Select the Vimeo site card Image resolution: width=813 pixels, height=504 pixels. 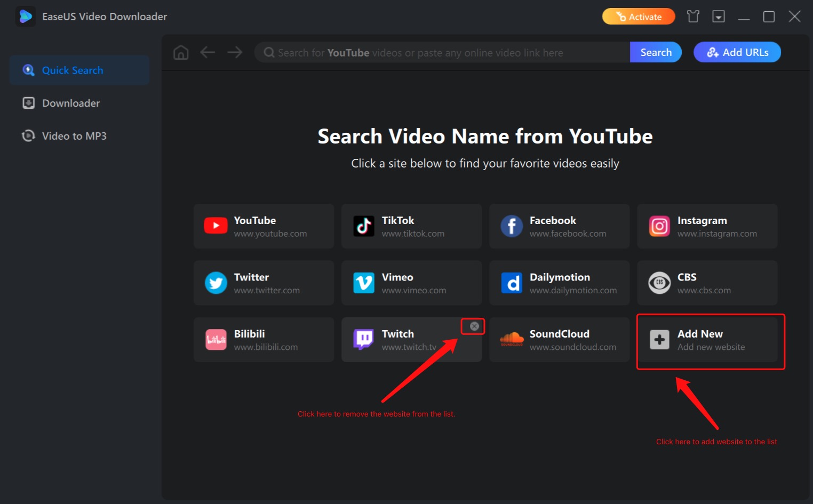[411, 283]
